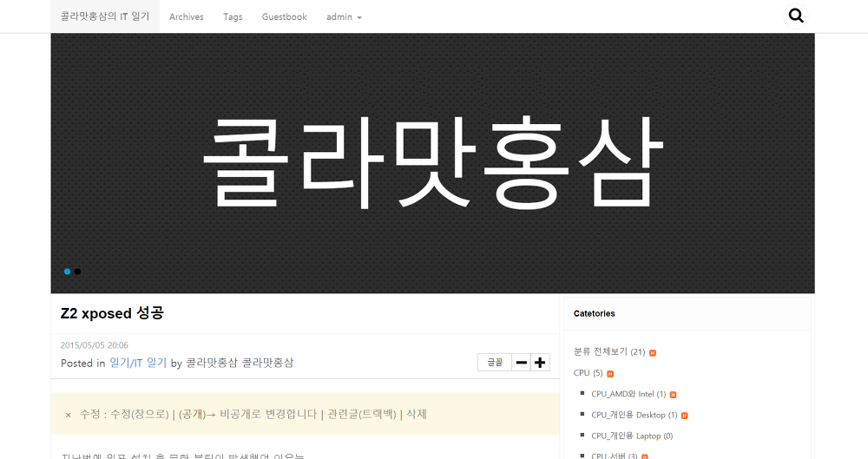868x459 pixels.
Task: Select the first blue carousel dot
Action: (x=67, y=272)
